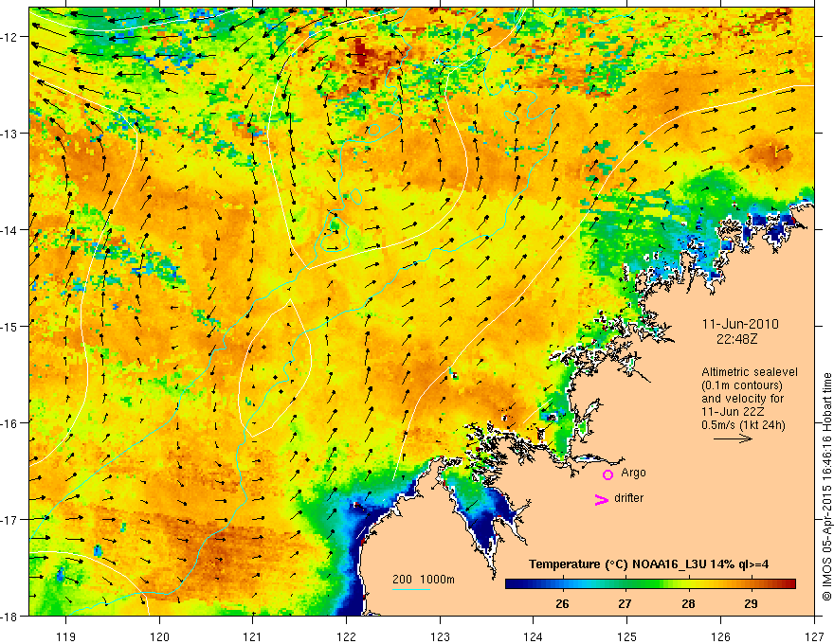834x644 pixels.
Task: Click the temperature color bar
Action: point(650,584)
